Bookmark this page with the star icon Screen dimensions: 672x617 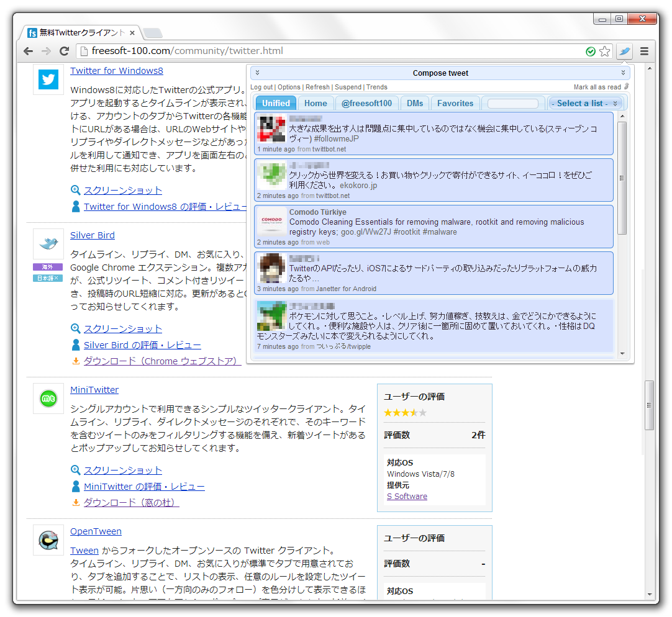605,52
